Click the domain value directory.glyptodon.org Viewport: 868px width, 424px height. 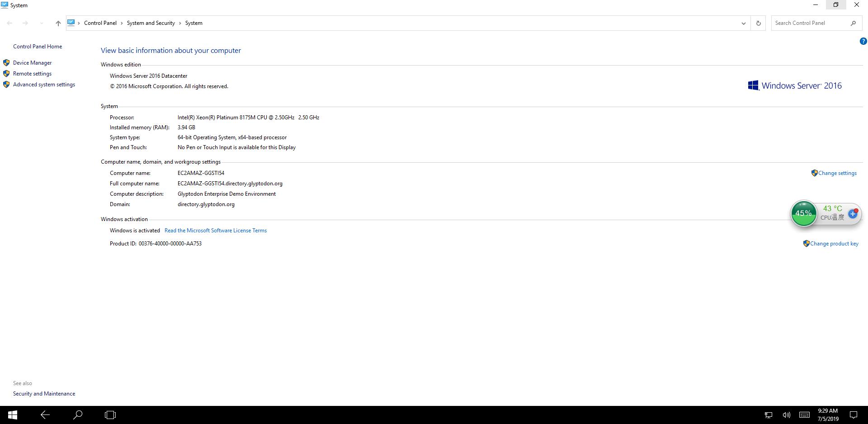click(x=206, y=204)
